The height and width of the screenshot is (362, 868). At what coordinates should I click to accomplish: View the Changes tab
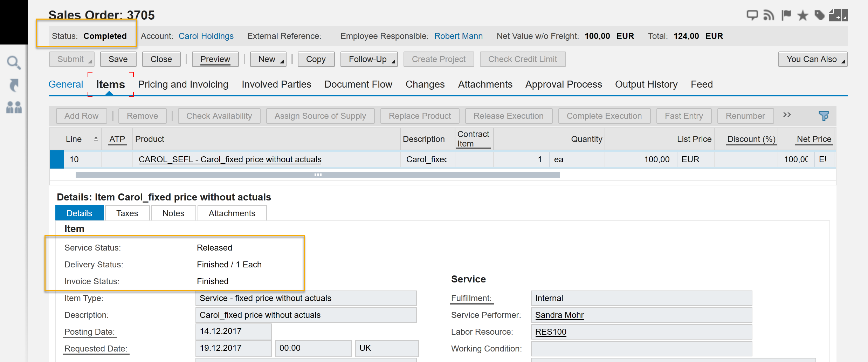coord(425,84)
